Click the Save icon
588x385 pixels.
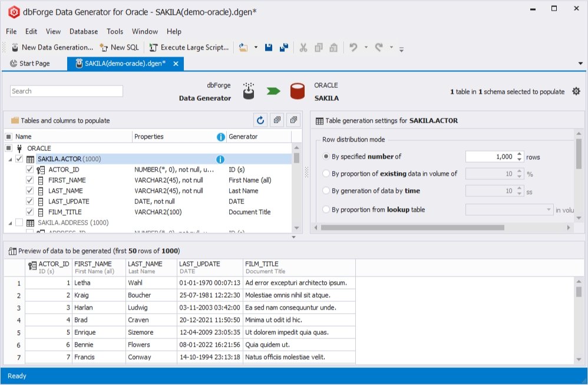pyautogui.click(x=269, y=47)
